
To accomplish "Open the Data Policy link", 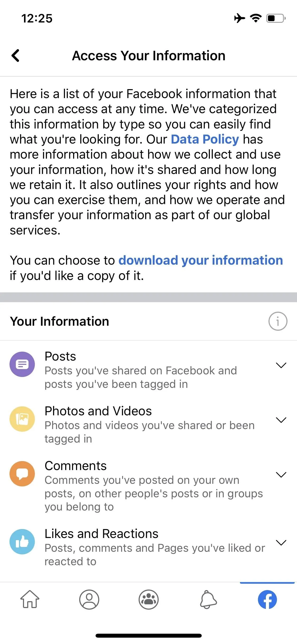I will [205, 139].
